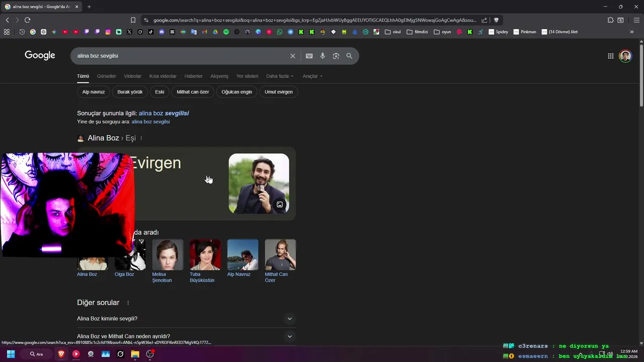Open the Google Translate bookmark
The width and height of the screenshot is (644, 362).
(194, 32)
